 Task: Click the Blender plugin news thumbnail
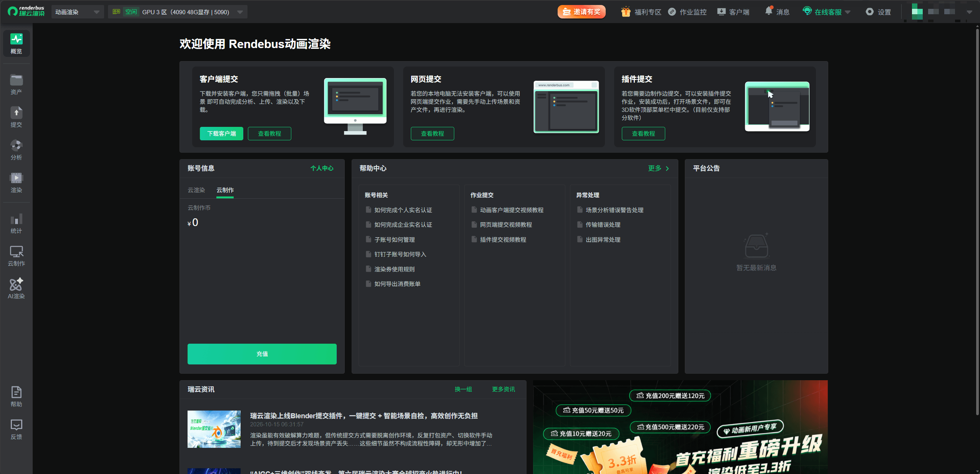coord(214,429)
